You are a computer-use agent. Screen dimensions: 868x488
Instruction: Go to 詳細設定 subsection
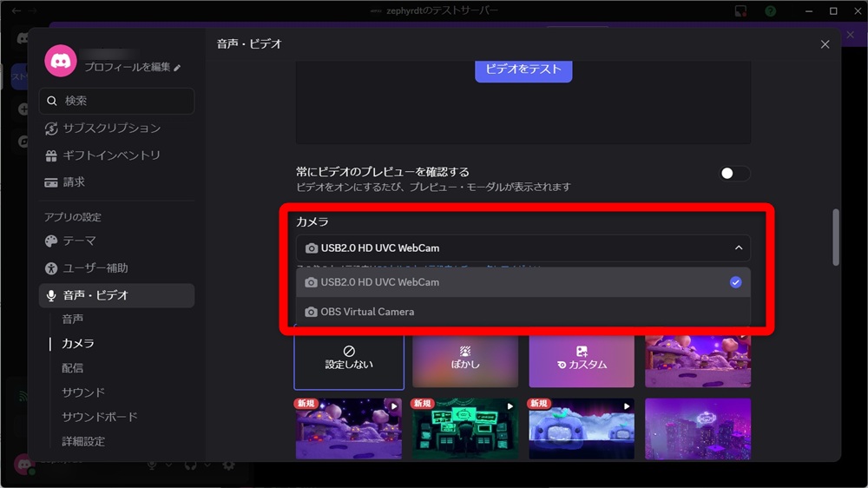(x=83, y=441)
